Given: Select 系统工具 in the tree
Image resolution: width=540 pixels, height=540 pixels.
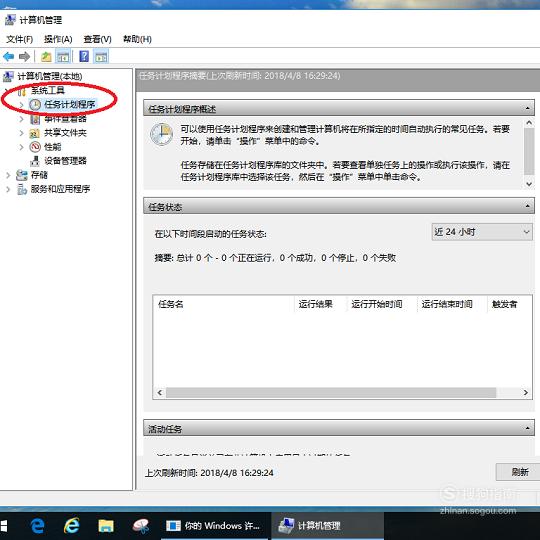Looking at the screenshot, I should (x=48, y=91).
